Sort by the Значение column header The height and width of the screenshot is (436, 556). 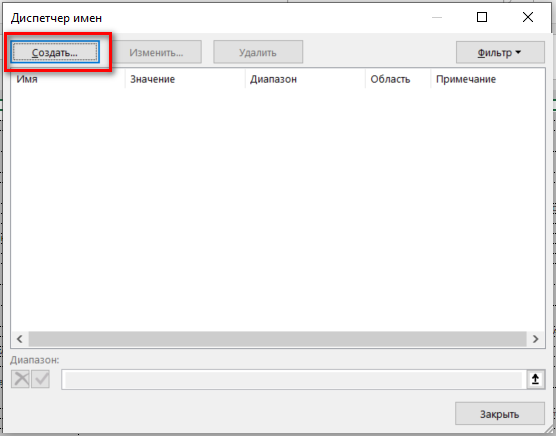click(185, 79)
